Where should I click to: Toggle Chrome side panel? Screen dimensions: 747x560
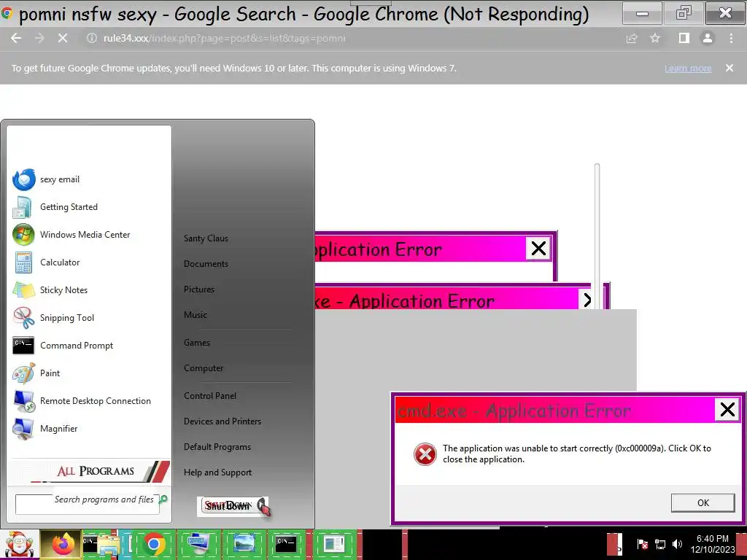coord(684,38)
